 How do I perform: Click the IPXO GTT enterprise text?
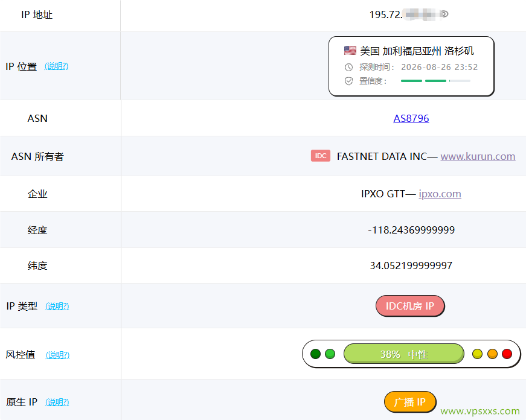[x=383, y=194]
